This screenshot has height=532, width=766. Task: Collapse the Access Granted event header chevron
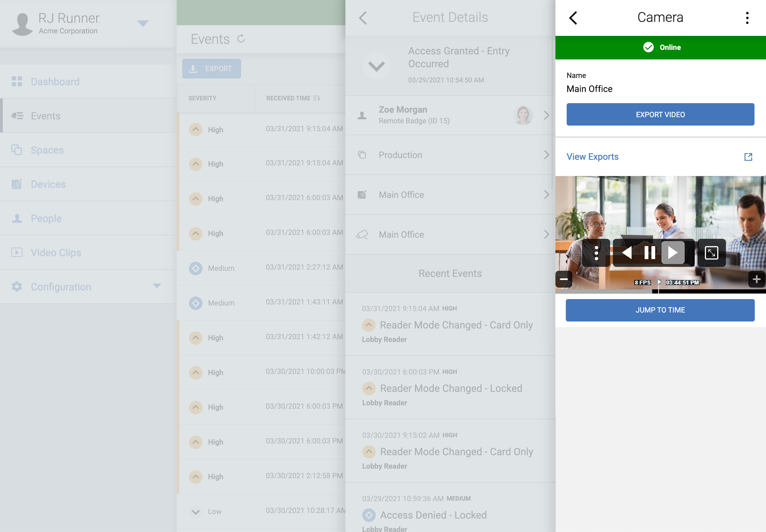[376, 66]
